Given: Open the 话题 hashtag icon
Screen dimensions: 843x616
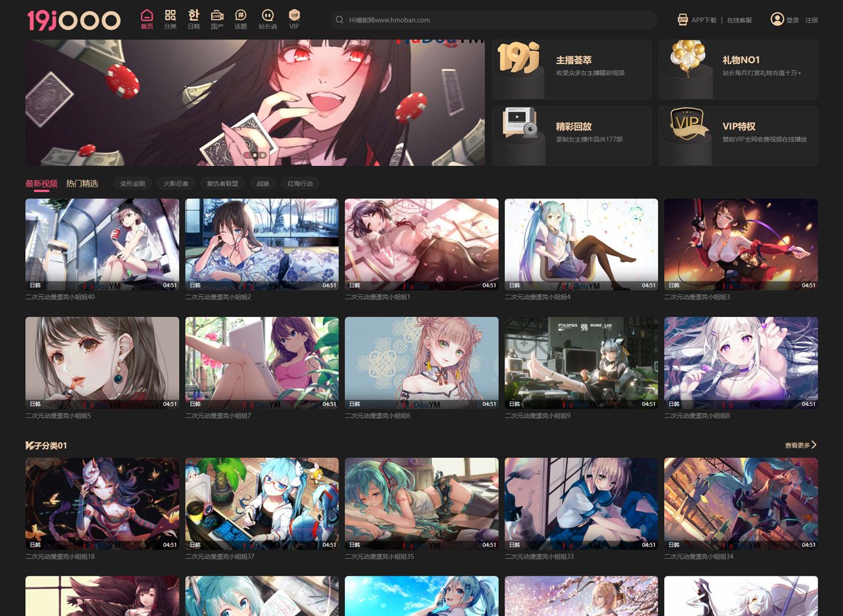Looking at the screenshot, I should pos(241,15).
